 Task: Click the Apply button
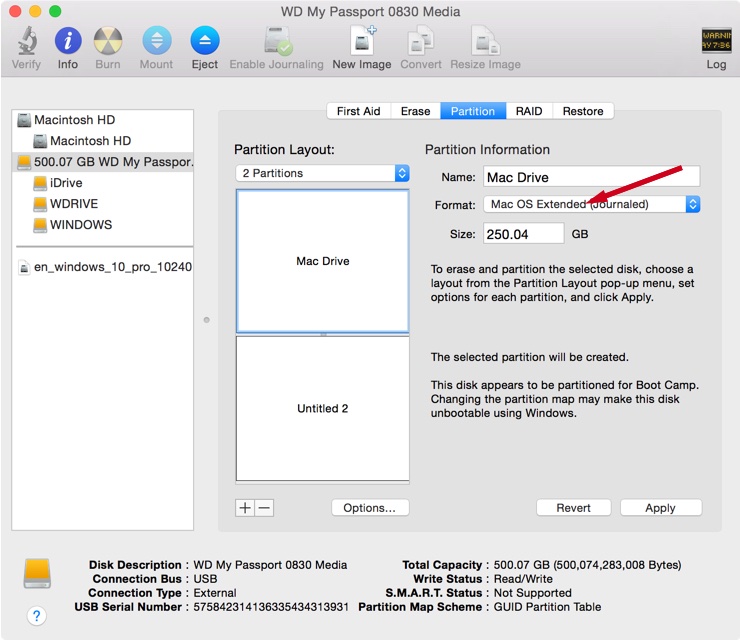[661, 508]
